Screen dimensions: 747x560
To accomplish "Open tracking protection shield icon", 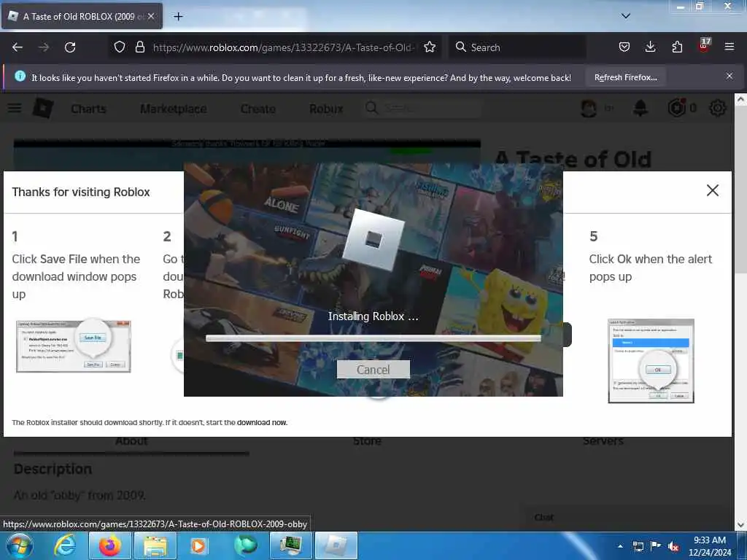I will [x=120, y=47].
